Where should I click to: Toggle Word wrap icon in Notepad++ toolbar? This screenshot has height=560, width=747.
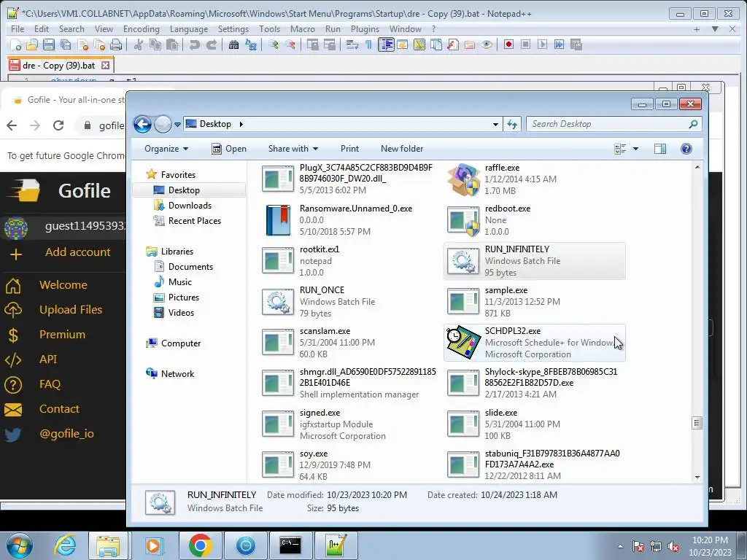[x=352, y=44]
